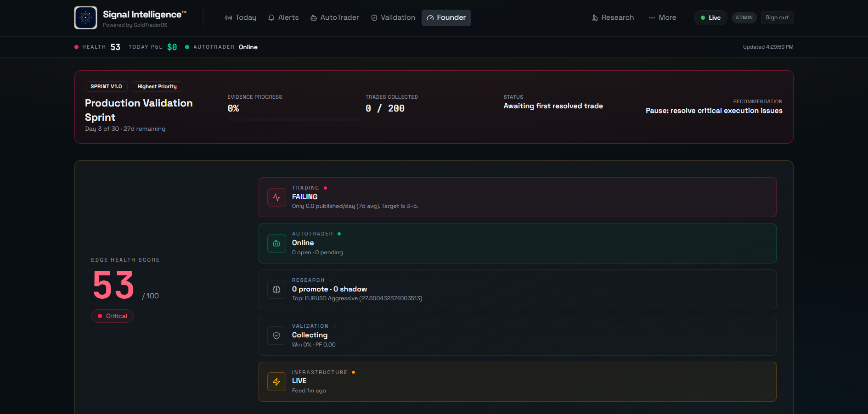Expand the More menu
The width and height of the screenshot is (868, 414).
[x=663, y=17]
